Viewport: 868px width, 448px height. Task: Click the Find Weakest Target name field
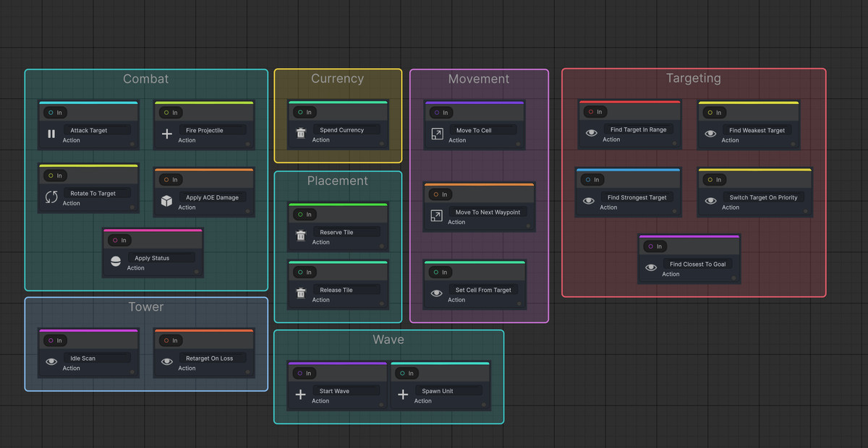tap(757, 130)
